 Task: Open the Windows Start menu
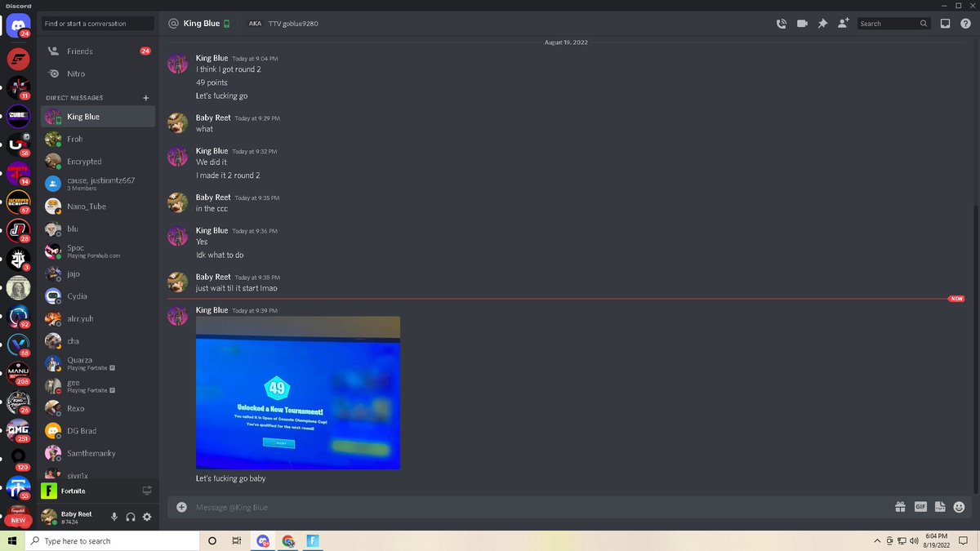point(12,540)
